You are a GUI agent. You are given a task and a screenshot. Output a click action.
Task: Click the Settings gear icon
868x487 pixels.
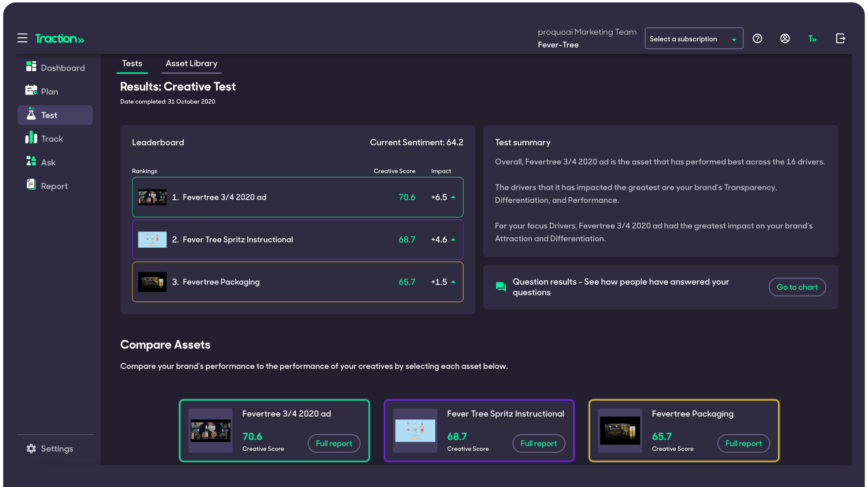pyautogui.click(x=31, y=449)
